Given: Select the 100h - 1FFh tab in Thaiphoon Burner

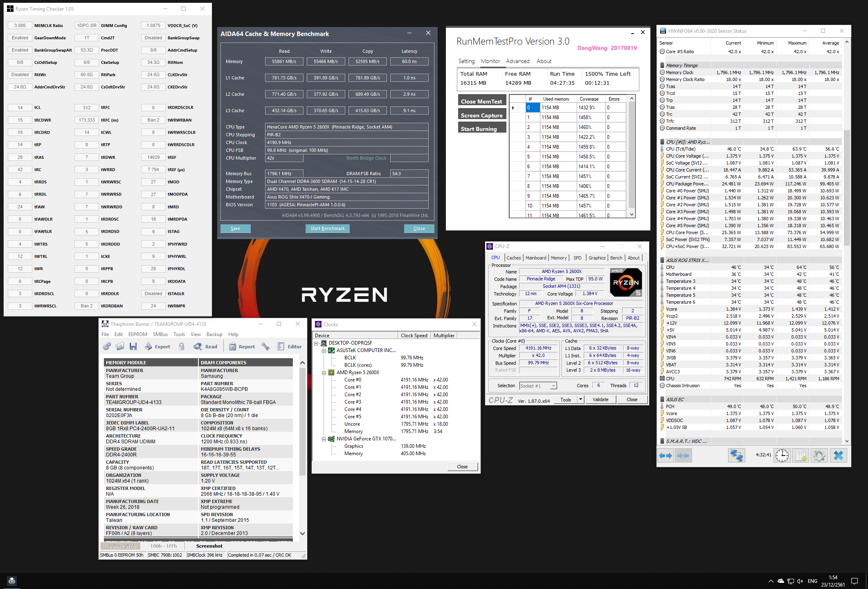Looking at the screenshot, I should 164,546.
